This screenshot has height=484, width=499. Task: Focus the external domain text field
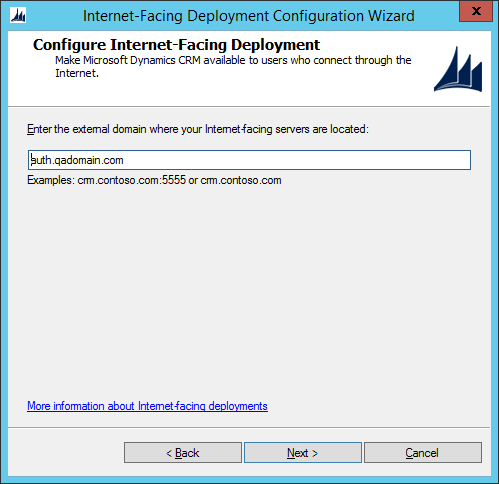click(249, 160)
